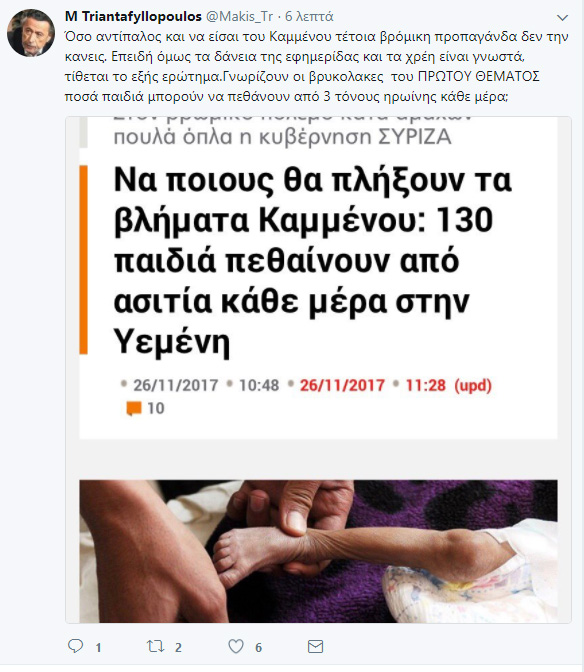Open the starving child foot photo
The image size is (584, 672).
(x=318, y=551)
